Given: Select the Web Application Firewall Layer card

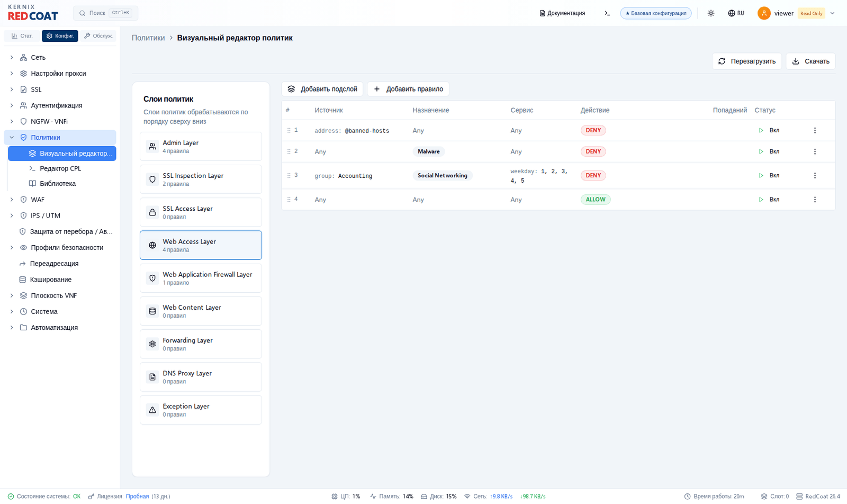Looking at the screenshot, I should [x=201, y=278].
